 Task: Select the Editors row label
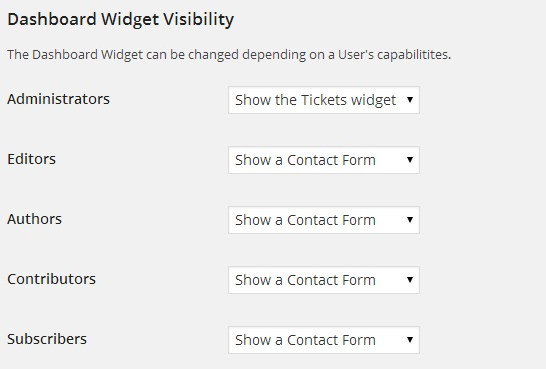[31, 159]
